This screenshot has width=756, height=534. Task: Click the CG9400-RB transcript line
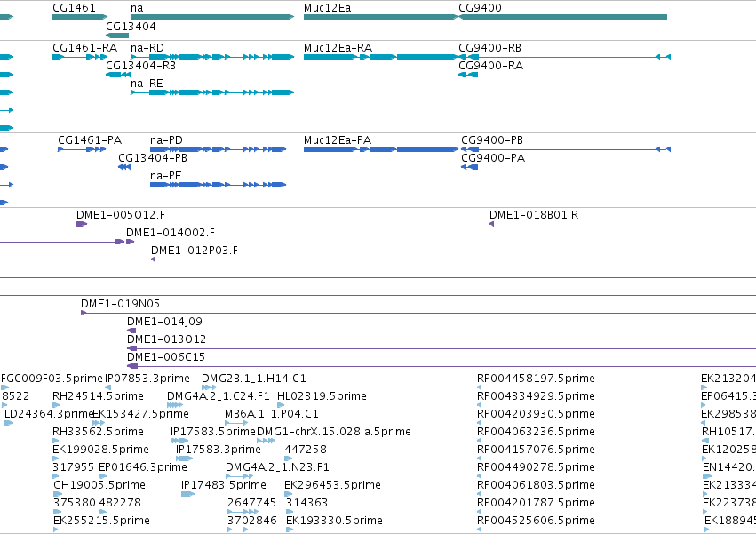[x=565, y=57]
